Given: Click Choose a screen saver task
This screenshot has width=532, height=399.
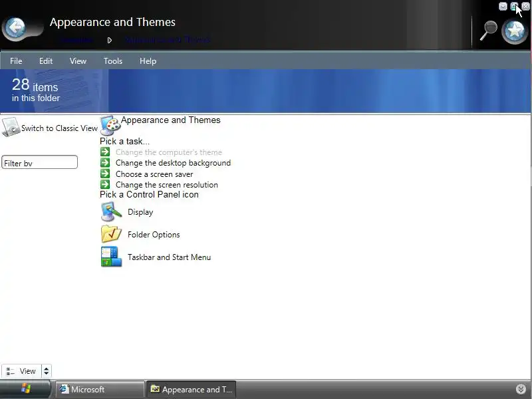Looking at the screenshot, I should [x=154, y=174].
